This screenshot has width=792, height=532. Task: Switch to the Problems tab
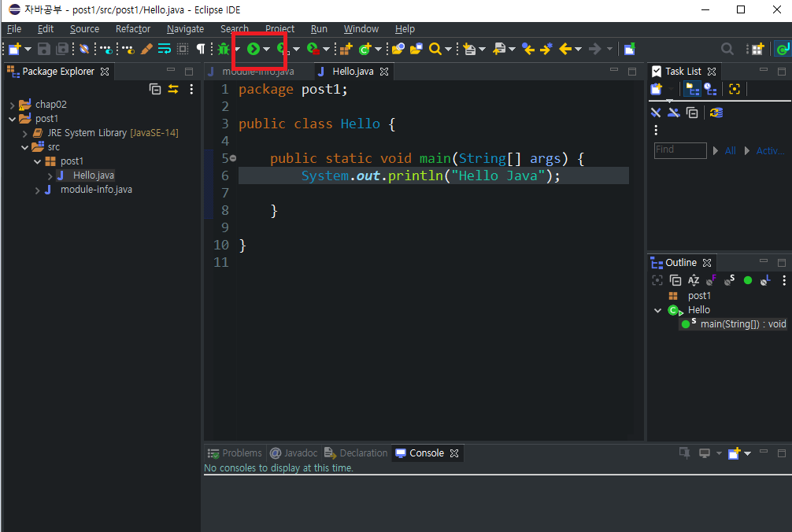[x=235, y=453]
